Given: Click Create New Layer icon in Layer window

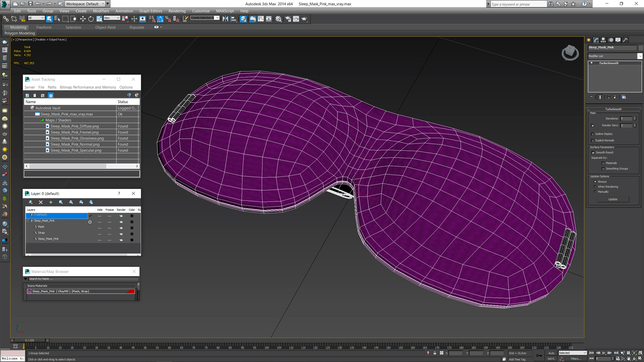Looking at the screenshot, I should [31, 202].
